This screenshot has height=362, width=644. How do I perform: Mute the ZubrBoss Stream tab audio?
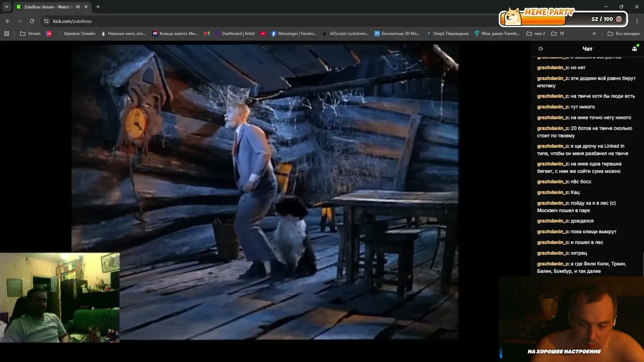(78, 7)
